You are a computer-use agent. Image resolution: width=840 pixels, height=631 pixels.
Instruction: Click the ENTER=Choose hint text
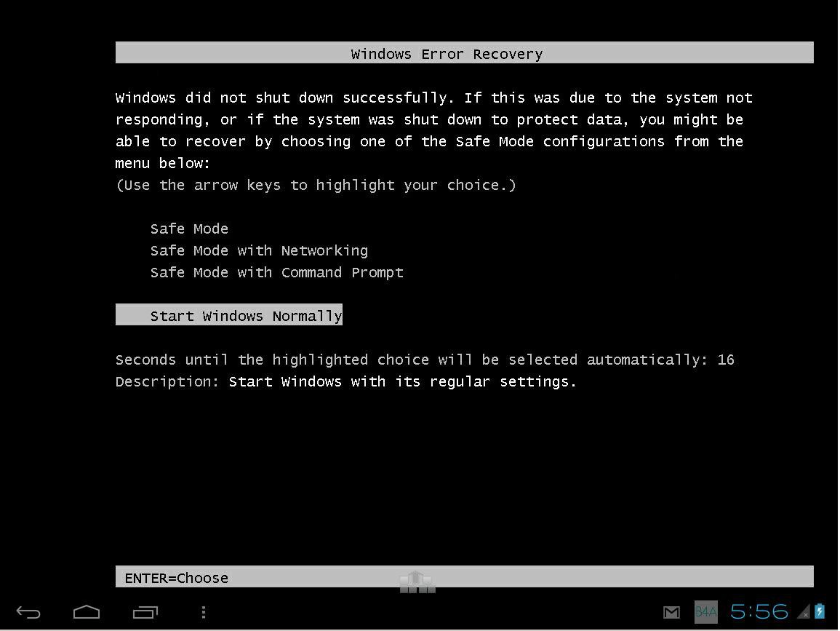pos(176,578)
